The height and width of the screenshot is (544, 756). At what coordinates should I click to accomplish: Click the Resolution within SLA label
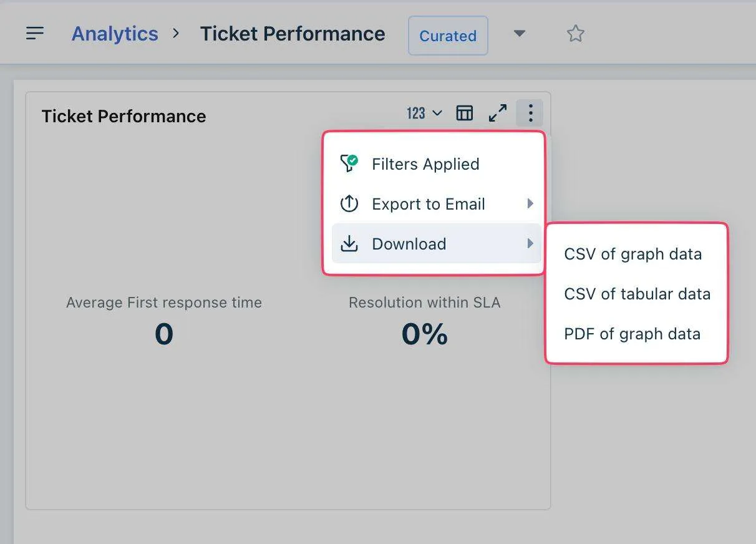pyautogui.click(x=424, y=303)
